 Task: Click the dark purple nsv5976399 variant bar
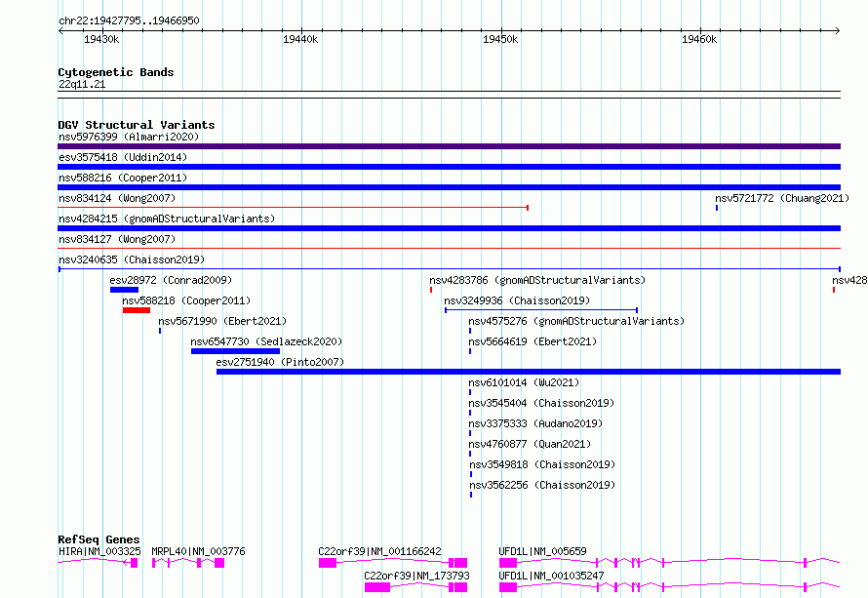pos(449,146)
